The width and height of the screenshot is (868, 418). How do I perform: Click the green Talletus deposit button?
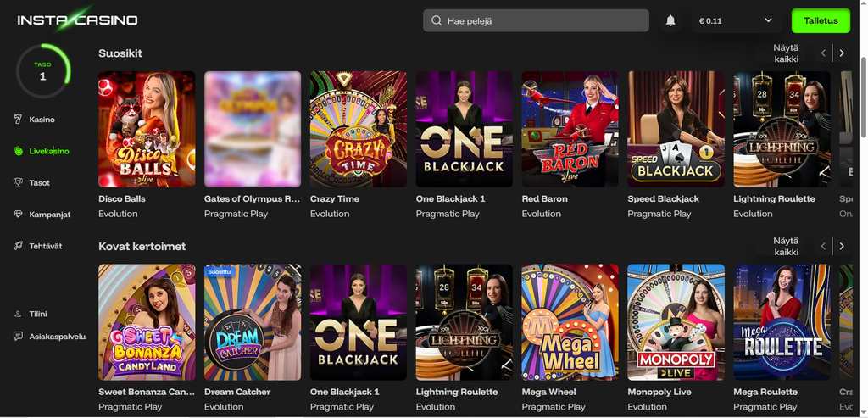[x=821, y=20]
